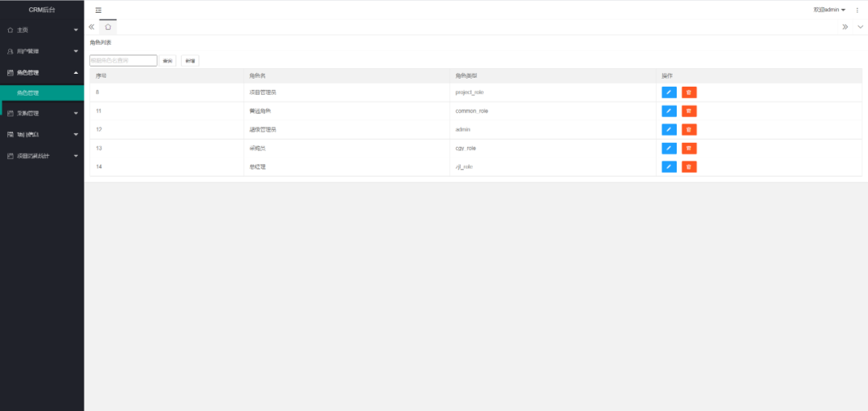Open the vertical three-dot more menu

[x=858, y=10]
